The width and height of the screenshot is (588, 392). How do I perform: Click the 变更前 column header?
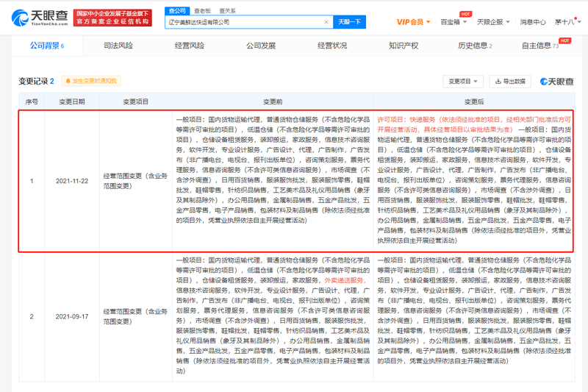(273, 101)
